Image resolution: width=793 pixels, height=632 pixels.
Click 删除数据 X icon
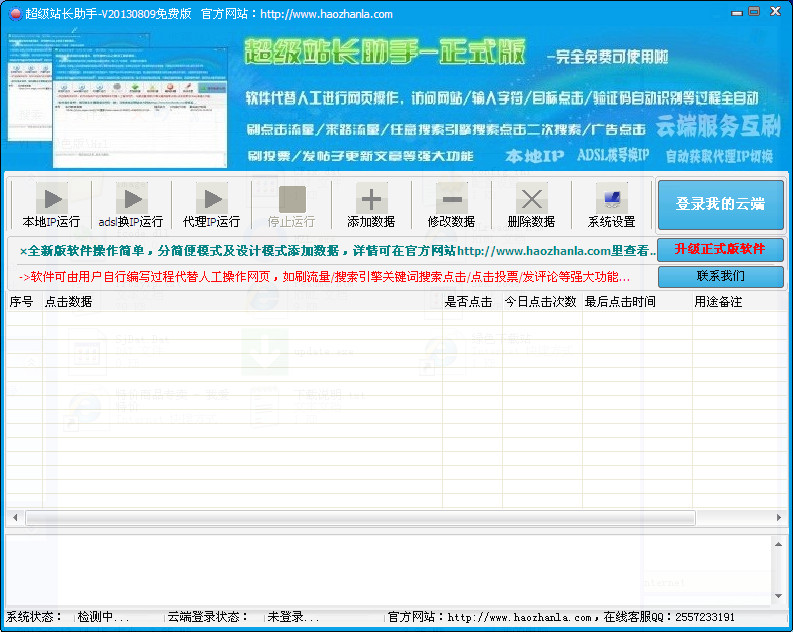pyautogui.click(x=532, y=198)
